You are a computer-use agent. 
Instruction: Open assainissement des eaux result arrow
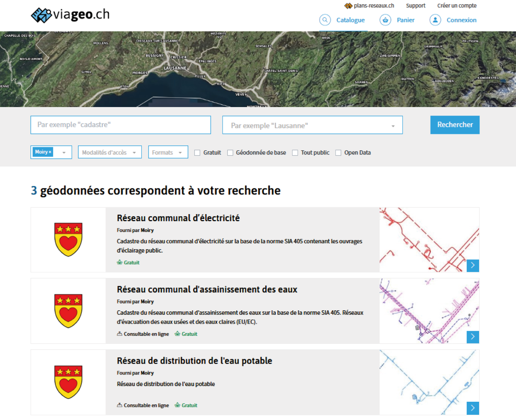(x=473, y=337)
